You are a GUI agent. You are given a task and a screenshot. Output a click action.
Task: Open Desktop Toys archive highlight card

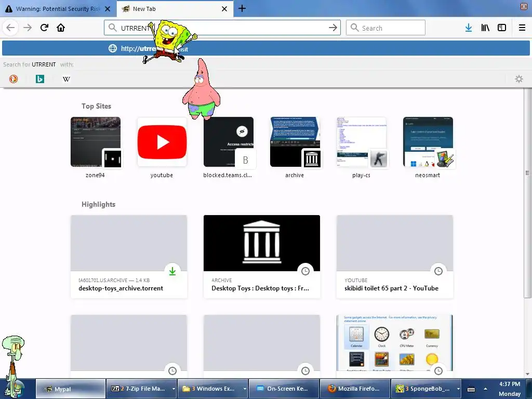pos(262,257)
